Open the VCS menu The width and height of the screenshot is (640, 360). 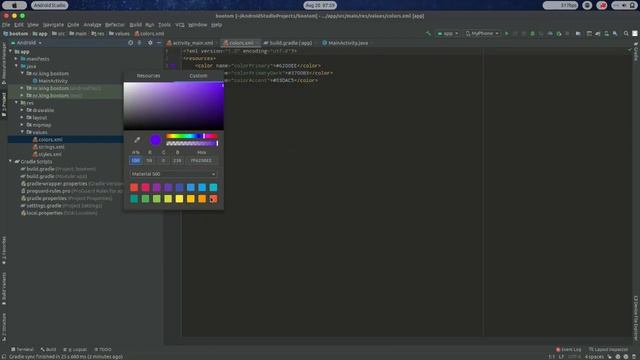180,25
